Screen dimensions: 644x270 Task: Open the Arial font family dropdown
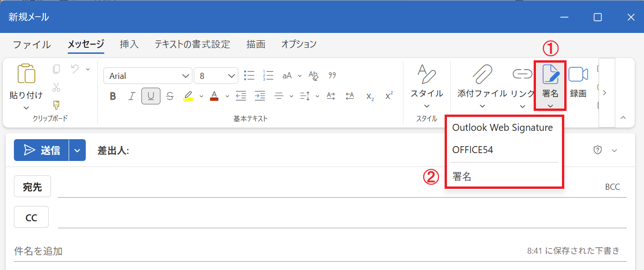pyautogui.click(x=147, y=75)
